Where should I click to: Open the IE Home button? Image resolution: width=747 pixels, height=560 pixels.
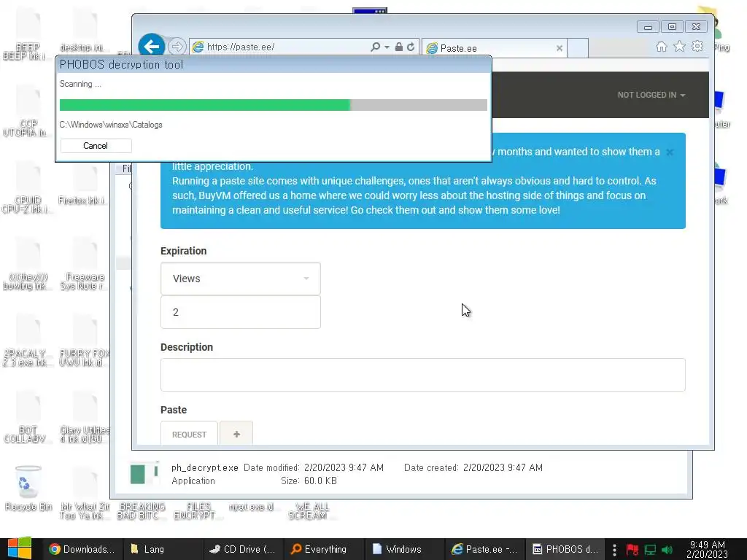[661, 46]
